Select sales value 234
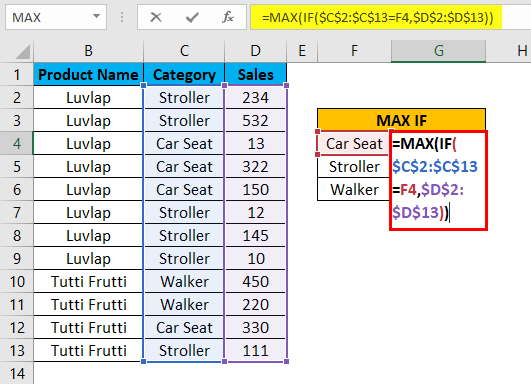This screenshot has height=384, width=531. coord(256,98)
